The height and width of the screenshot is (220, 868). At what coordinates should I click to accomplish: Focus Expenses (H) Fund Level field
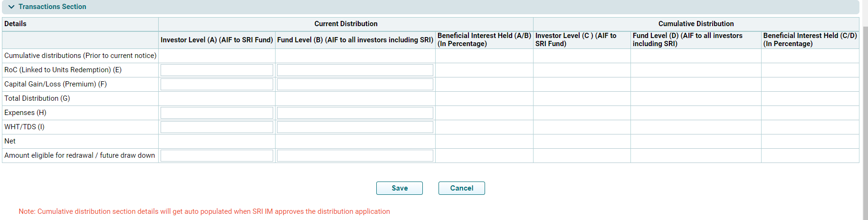(355, 113)
